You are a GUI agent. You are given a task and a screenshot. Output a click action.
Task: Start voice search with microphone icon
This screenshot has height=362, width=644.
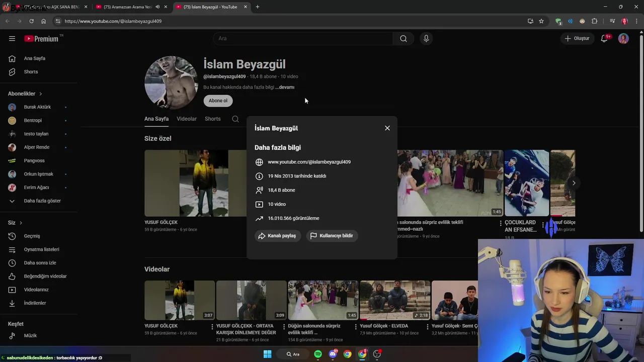click(x=426, y=38)
